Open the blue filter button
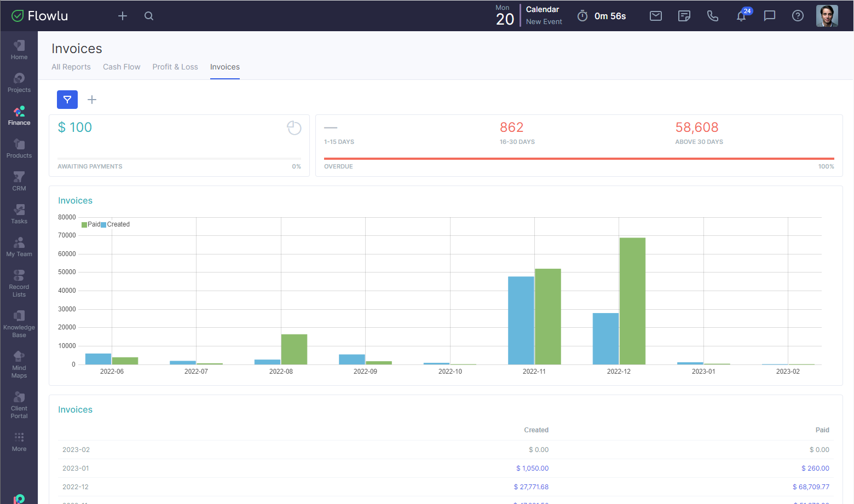 tap(67, 100)
